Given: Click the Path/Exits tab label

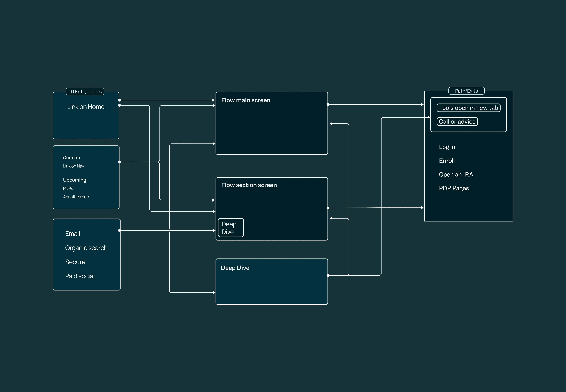Looking at the screenshot, I should pyautogui.click(x=466, y=91).
